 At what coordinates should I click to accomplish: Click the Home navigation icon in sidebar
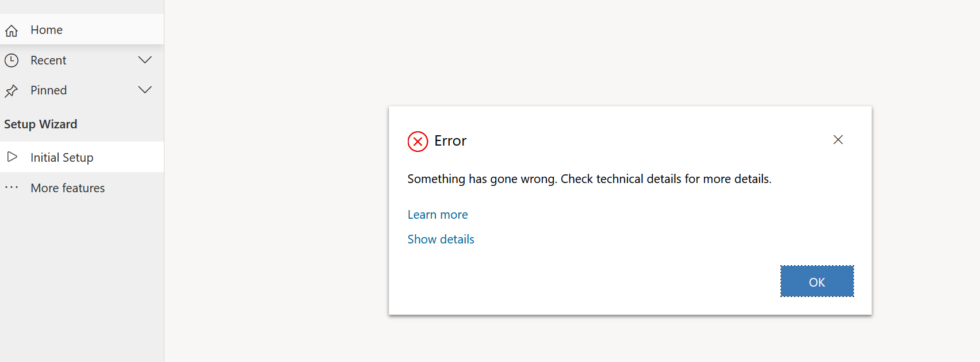coord(12,29)
